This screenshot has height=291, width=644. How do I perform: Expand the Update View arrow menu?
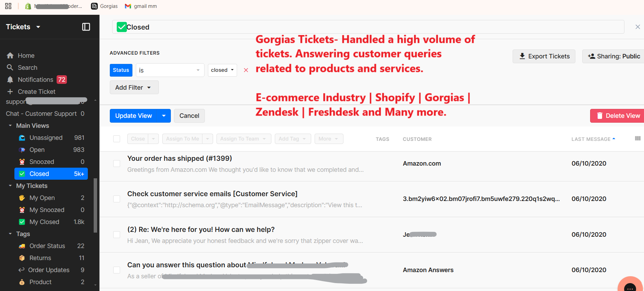[164, 116]
